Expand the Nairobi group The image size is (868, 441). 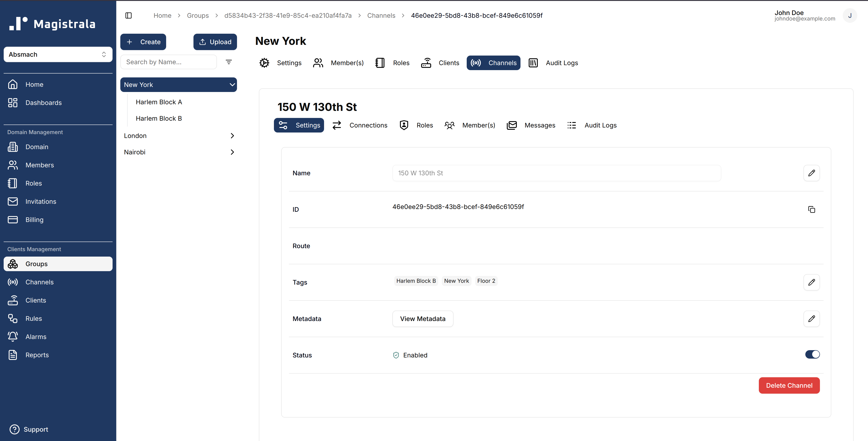click(232, 152)
